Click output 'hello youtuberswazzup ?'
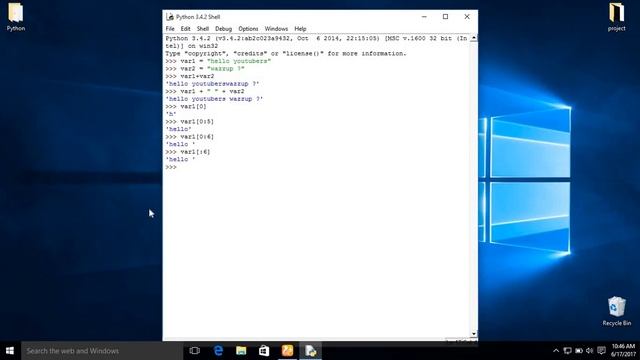640x360 pixels. click(212, 84)
